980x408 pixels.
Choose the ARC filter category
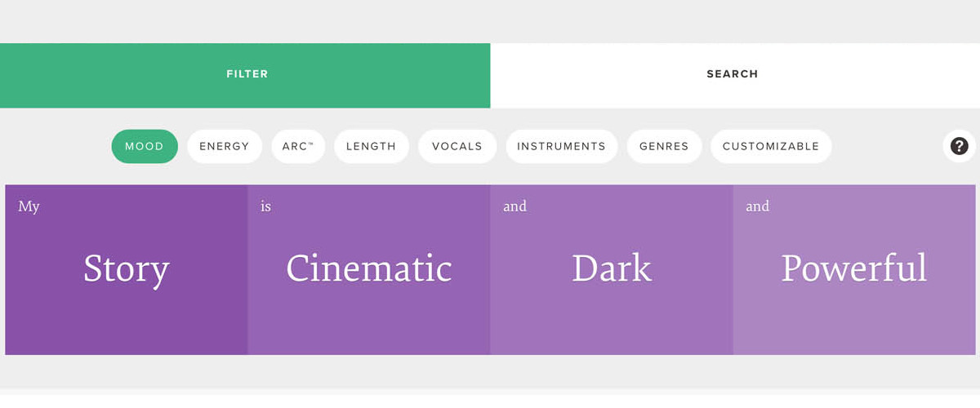(x=297, y=147)
